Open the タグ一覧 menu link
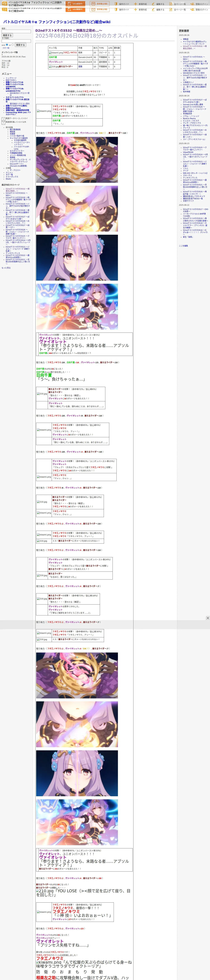Image resolution: width=210 pixels, height=980 pixels. [9, 175]
